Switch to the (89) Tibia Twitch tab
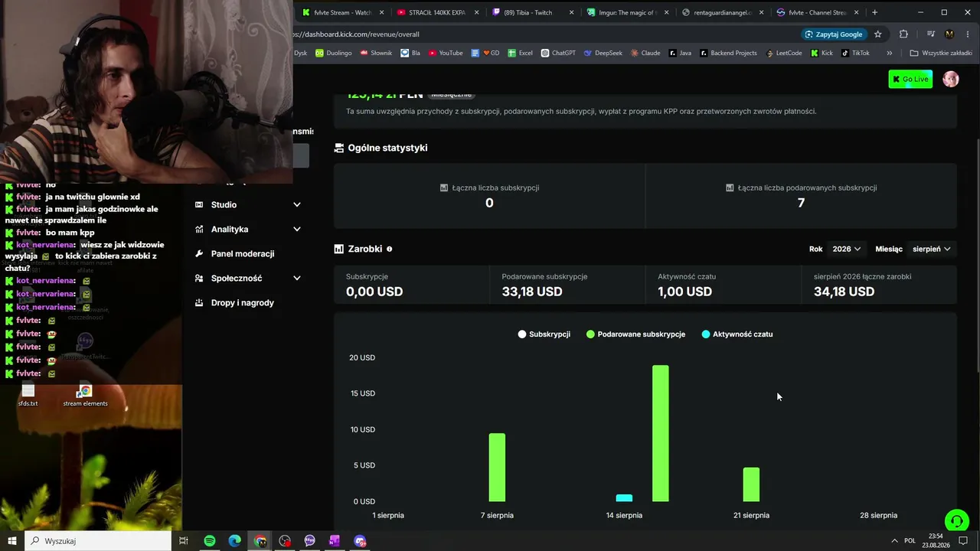The width and height of the screenshot is (980, 551). click(533, 12)
